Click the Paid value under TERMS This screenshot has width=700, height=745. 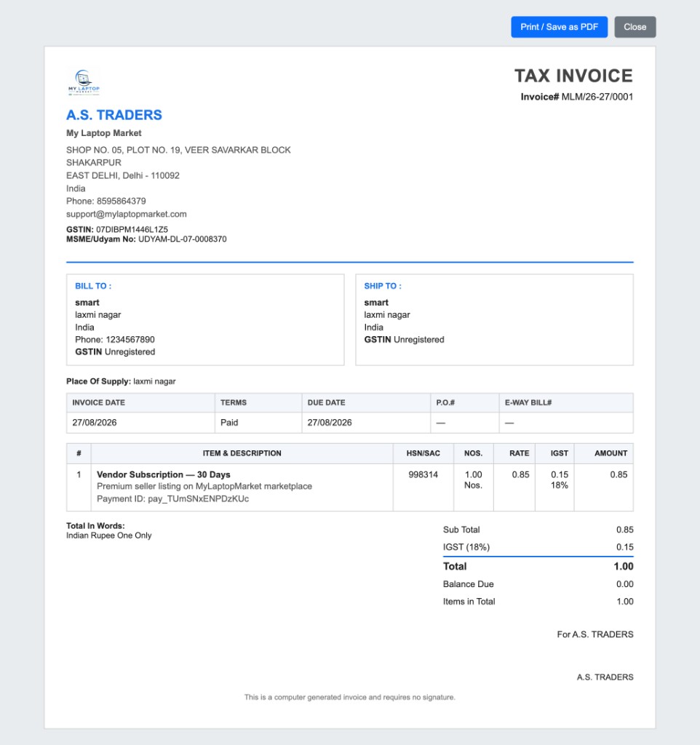(x=229, y=423)
